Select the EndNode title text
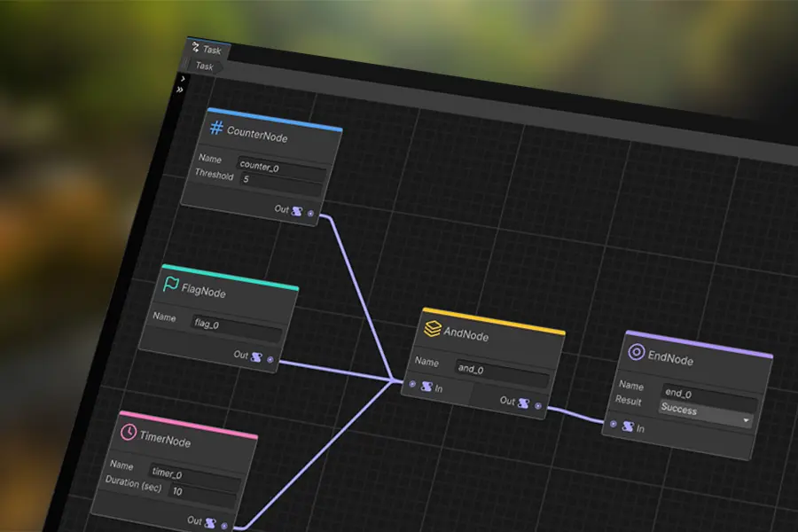This screenshot has width=798, height=532. click(670, 358)
